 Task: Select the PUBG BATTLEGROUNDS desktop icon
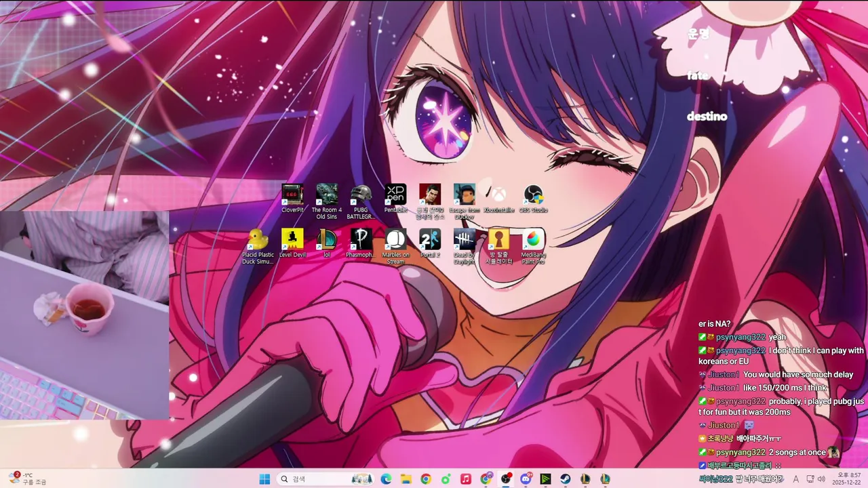tap(361, 201)
